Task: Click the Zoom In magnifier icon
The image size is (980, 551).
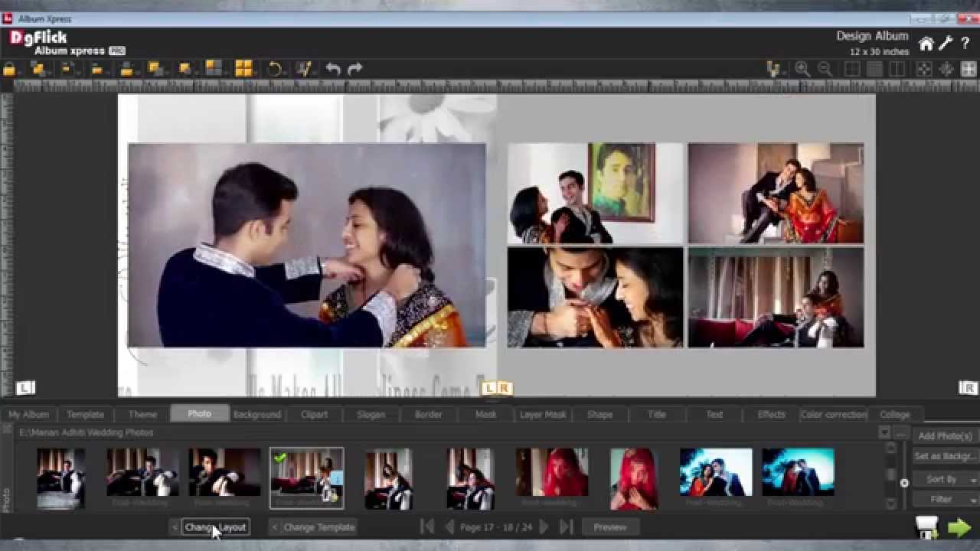Action: (x=802, y=69)
